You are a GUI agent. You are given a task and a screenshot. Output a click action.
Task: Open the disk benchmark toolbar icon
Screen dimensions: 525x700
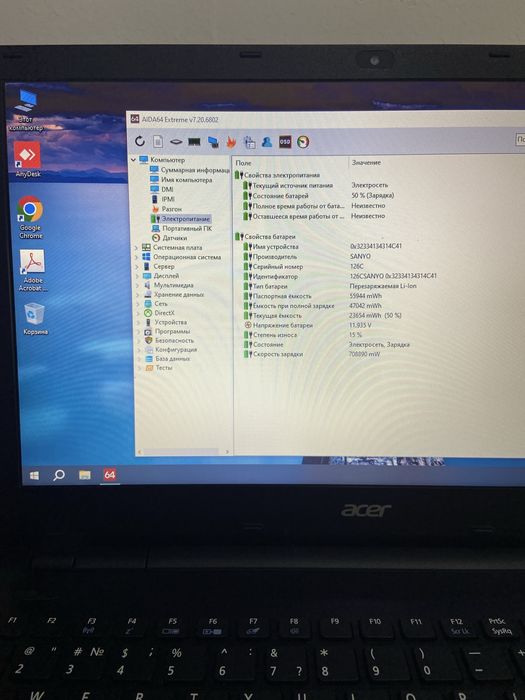click(176, 142)
